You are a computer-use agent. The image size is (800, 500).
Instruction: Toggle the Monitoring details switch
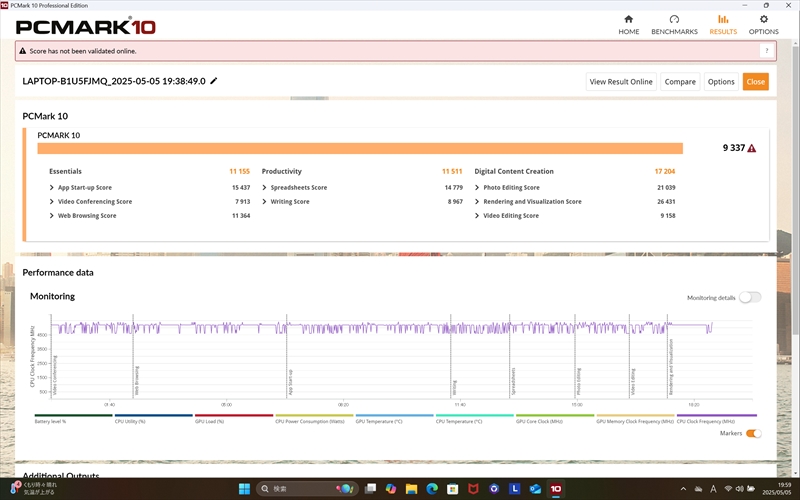750,297
